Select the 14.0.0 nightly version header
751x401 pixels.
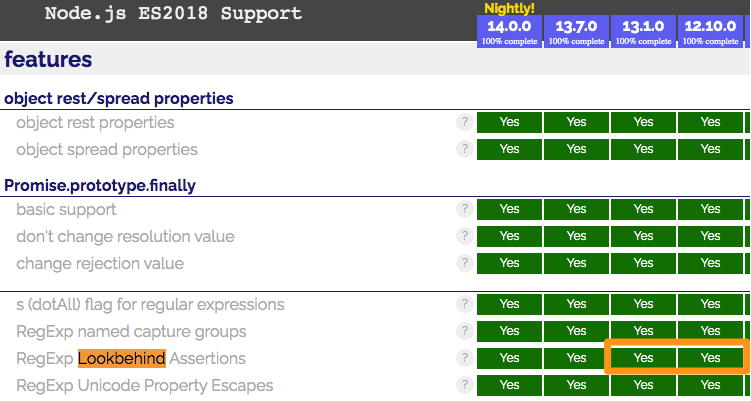point(509,31)
